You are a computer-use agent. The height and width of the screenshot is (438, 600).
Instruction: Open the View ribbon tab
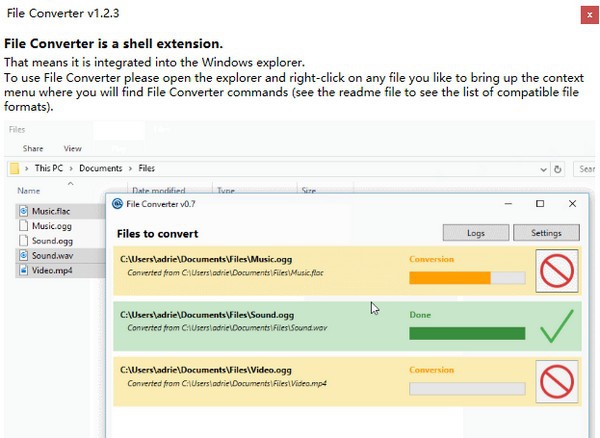(x=73, y=148)
